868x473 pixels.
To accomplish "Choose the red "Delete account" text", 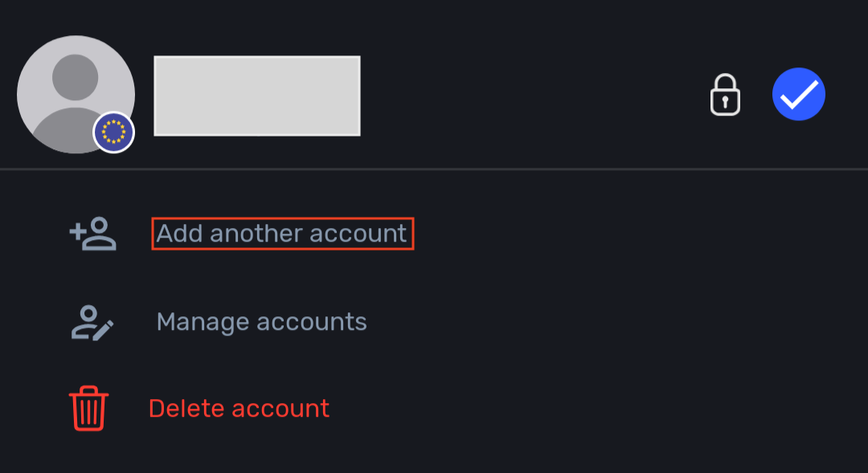I will 239,409.
